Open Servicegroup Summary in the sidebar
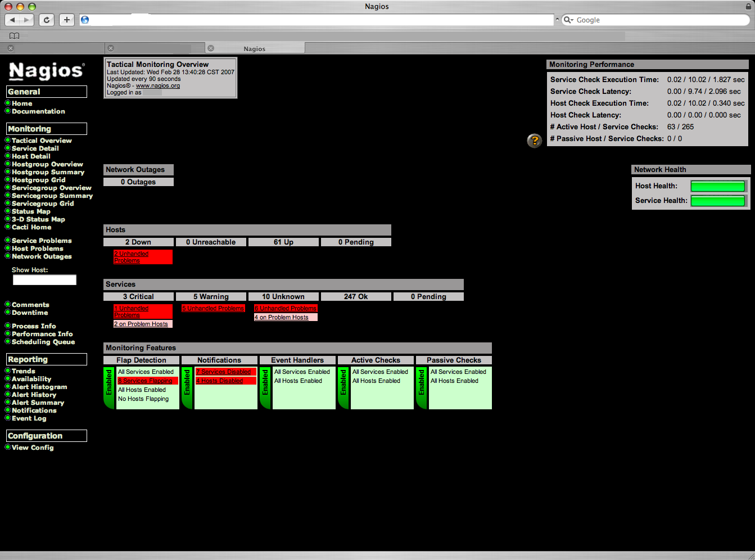The width and height of the screenshot is (755, 560). (x=52, y=196)
